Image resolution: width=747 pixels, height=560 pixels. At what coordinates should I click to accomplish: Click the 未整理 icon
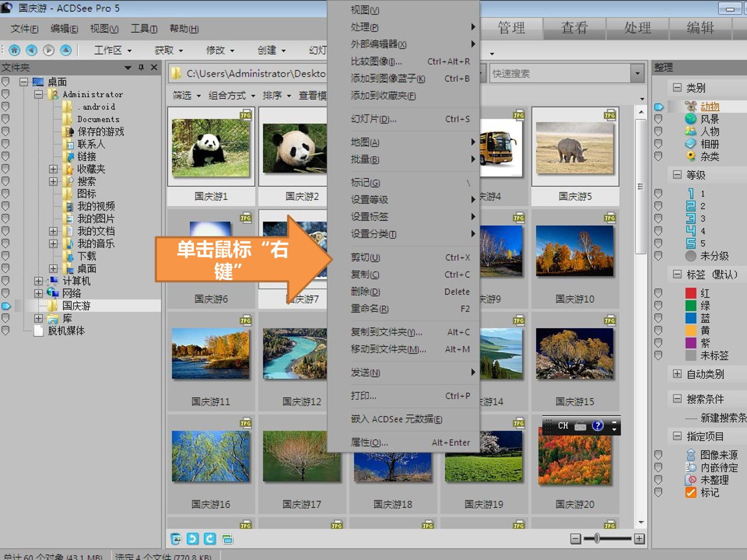(x=690, y=480)
